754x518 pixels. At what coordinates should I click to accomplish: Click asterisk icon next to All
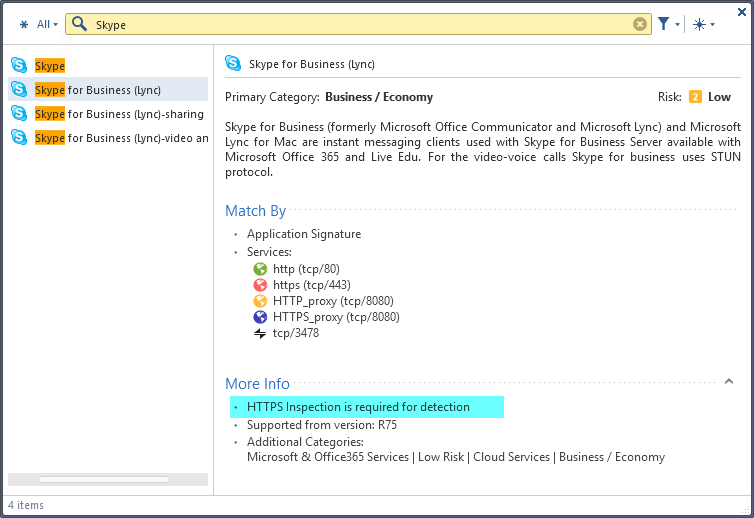click(x=24, y=24)
